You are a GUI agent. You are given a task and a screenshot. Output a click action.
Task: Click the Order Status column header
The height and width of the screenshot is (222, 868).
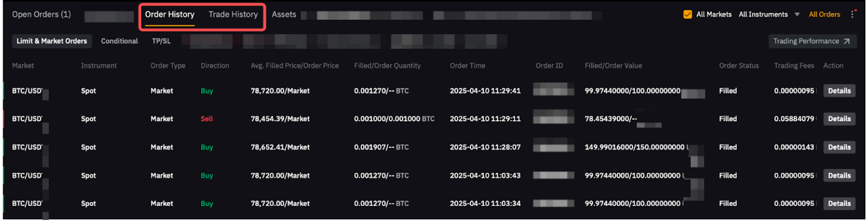click(x=738, y=66)
